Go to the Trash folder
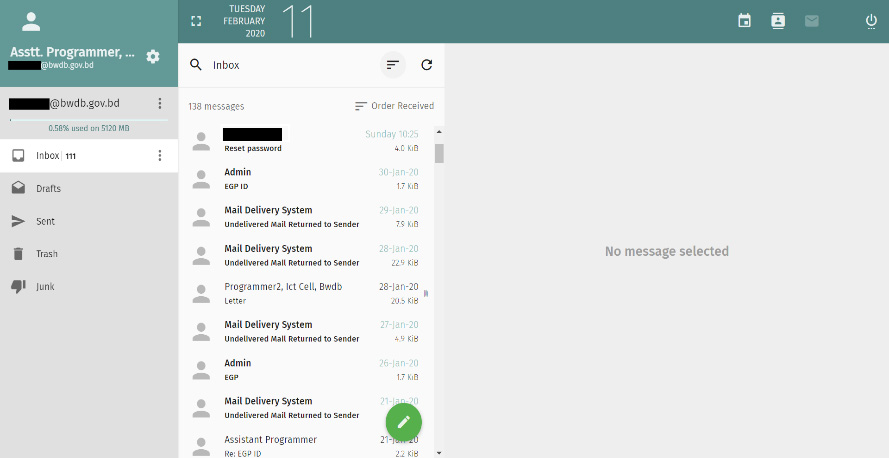889x458 pixels. click(46, 254)
